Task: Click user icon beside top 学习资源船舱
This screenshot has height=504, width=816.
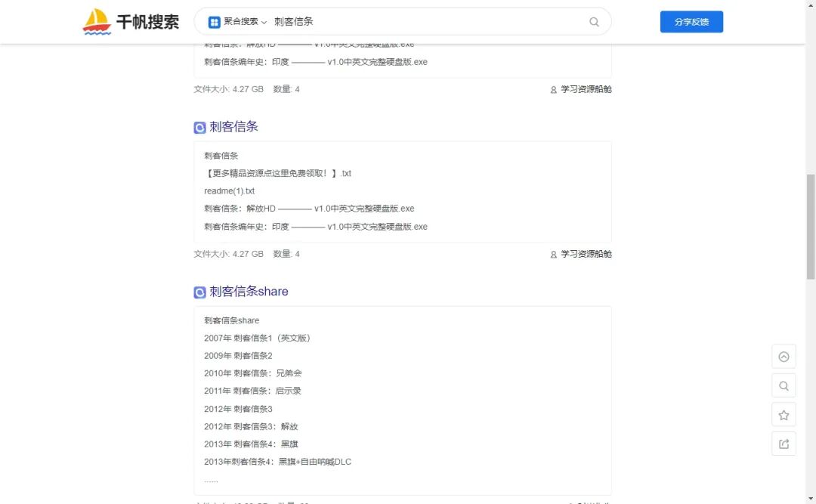Action: point(553,90)
